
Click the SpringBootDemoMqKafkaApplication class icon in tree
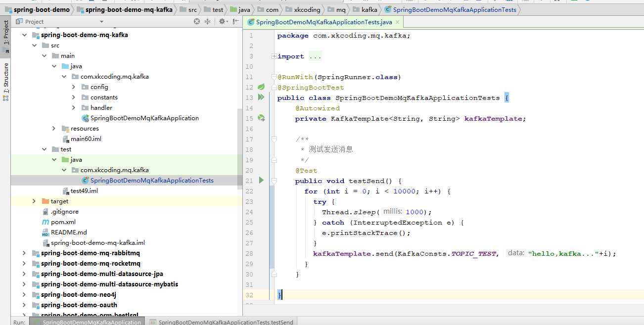85,118
